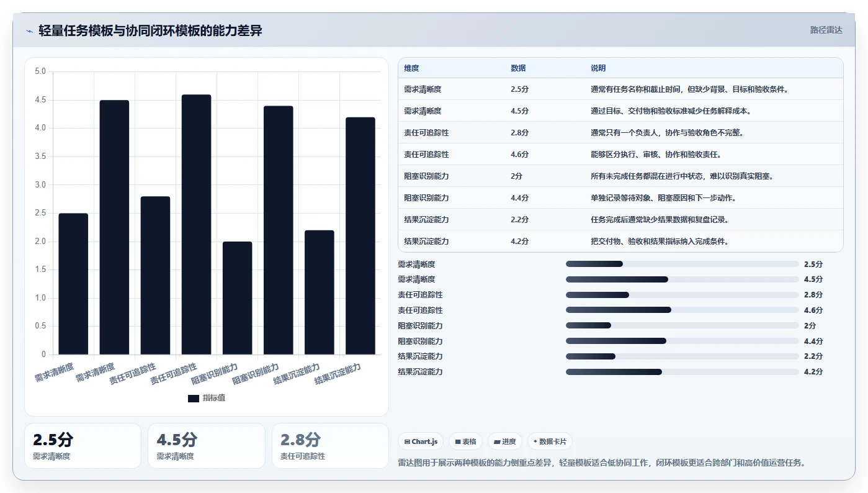Open the 4.5分 需求清晰度 data card
Screen dimensions: 868x493
click(x=206, y=446)
